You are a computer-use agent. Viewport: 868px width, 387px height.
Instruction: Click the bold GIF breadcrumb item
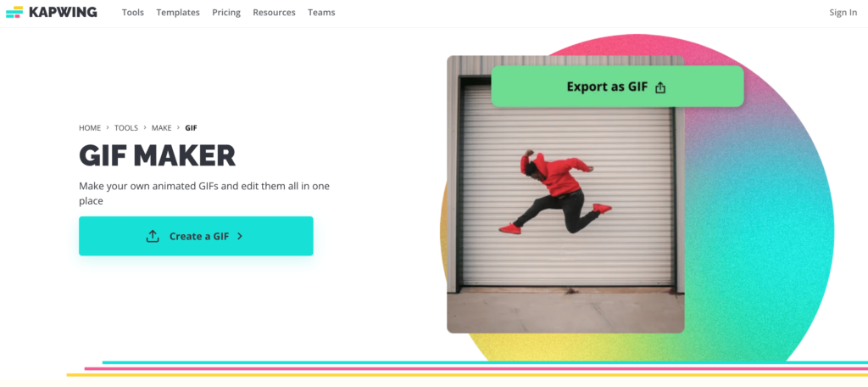click(191, 128)
